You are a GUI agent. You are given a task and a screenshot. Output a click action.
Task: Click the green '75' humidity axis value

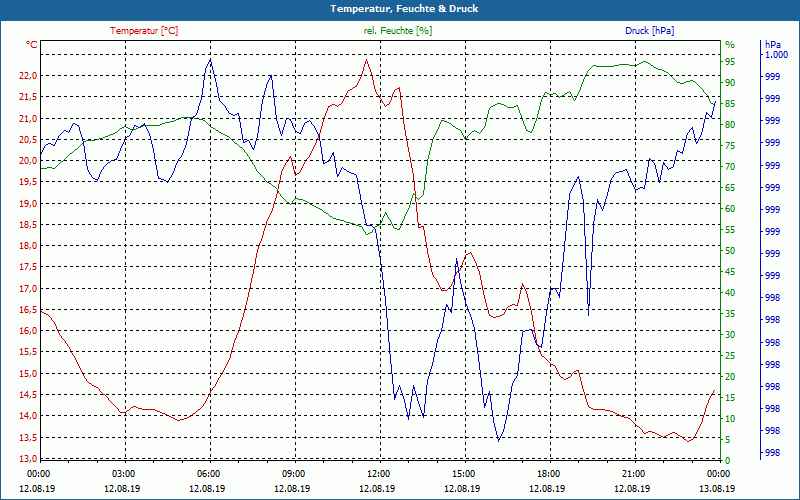pyautogui.click(x=730, y=146)
